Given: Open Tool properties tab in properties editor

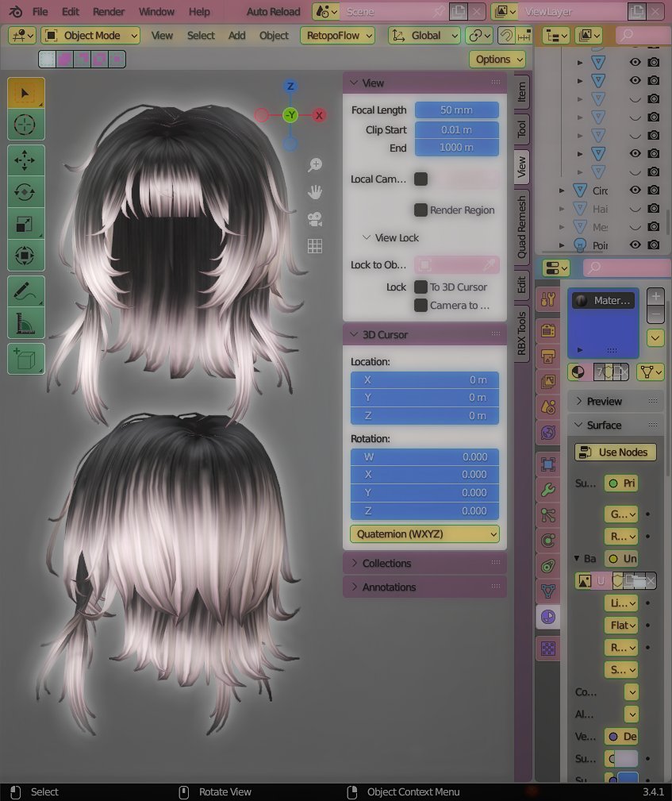Looking at the screenshot, I should [x=548, y=298].
